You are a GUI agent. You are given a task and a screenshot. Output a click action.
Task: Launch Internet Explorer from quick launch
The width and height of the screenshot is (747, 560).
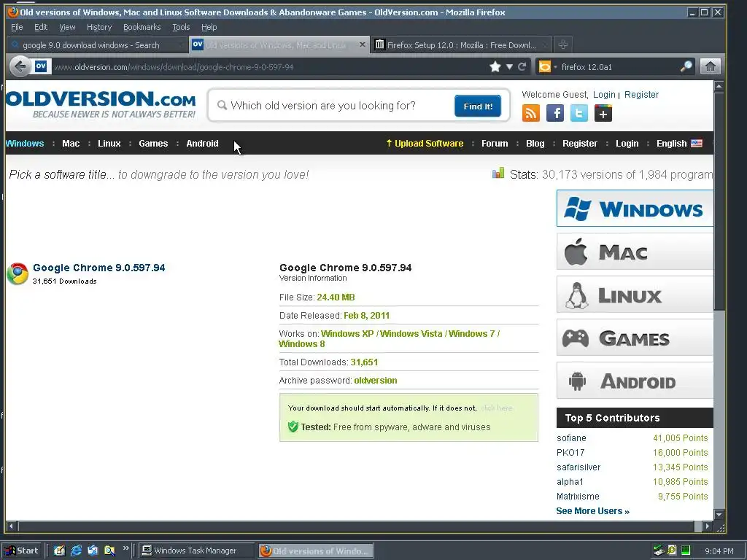(76, 551)
